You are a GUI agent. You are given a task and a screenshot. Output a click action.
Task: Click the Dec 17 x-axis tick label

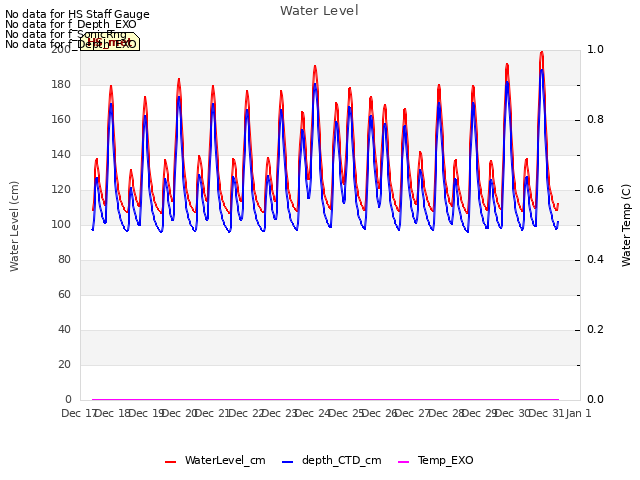coord(78,413)
